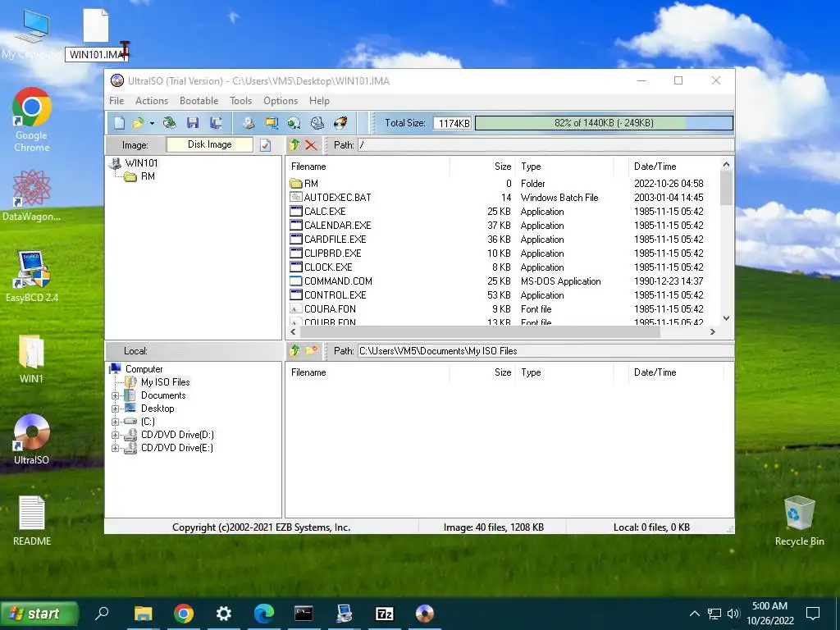
Task: Go up one folder in image pane
Action: point(294,145)
